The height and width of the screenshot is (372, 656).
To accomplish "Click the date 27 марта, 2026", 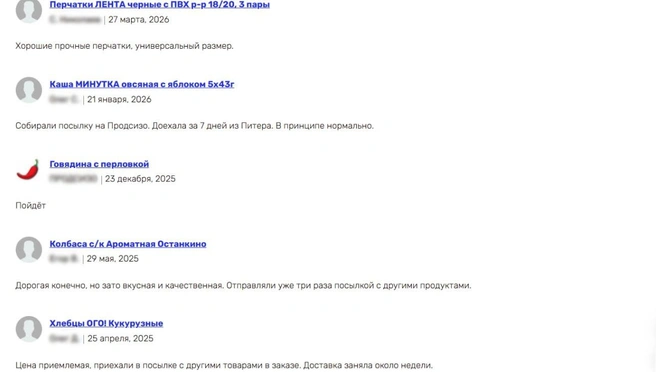I will click(x=138, y=20).
